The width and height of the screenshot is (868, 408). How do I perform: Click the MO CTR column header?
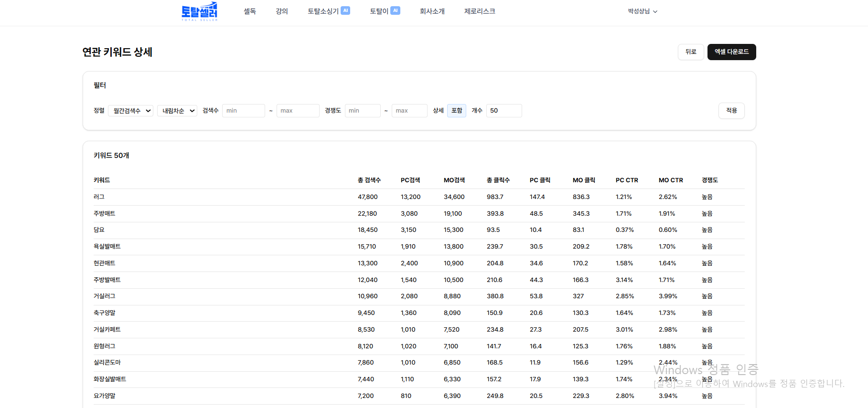tap(671, 180)
